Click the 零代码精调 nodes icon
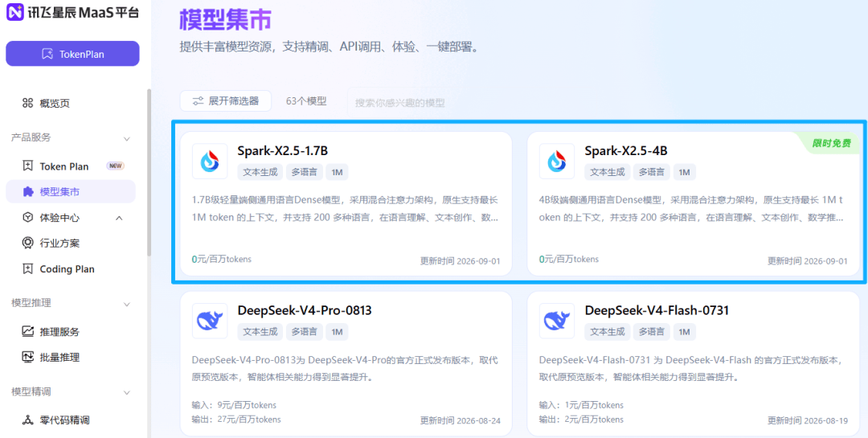The width and height of the screenshot is (868, 438). 27,420
